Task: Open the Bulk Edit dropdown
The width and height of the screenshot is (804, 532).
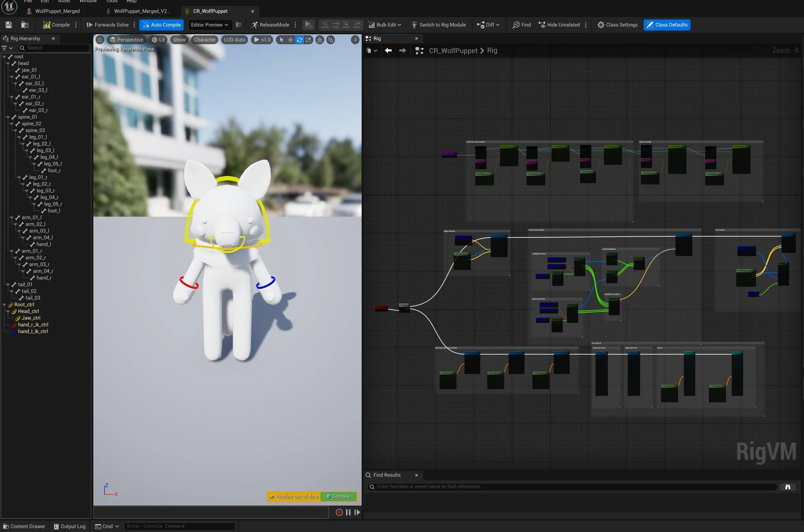Action: [385, 25]
